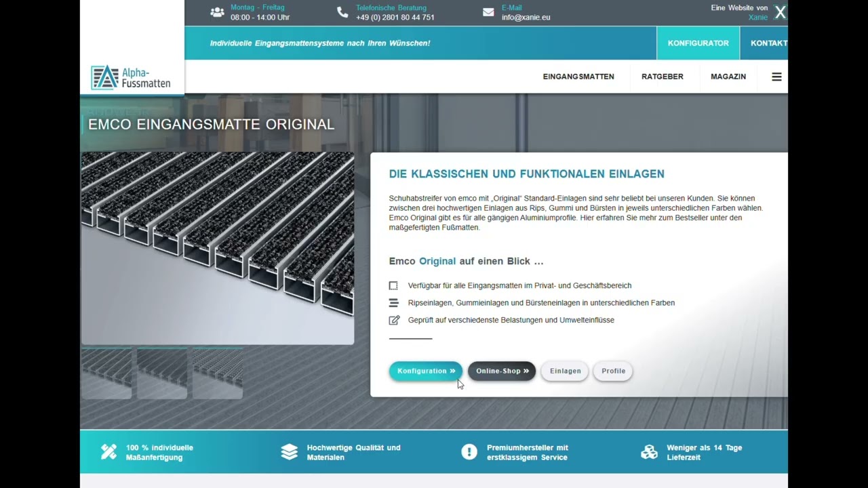This screenshot has width=868, height=488.
Task: Click the layers icon beside 'Hochwertige Qualität'
Action: (290, 452)
